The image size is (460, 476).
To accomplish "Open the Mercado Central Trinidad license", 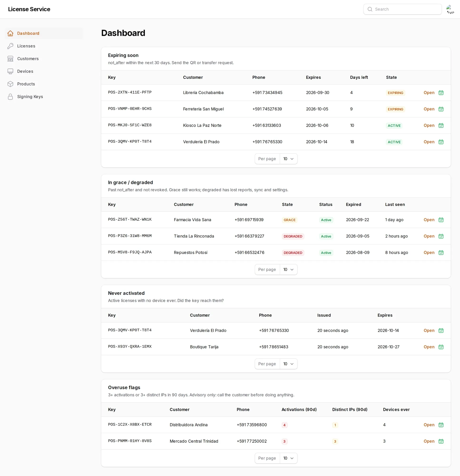I will 429,441.
